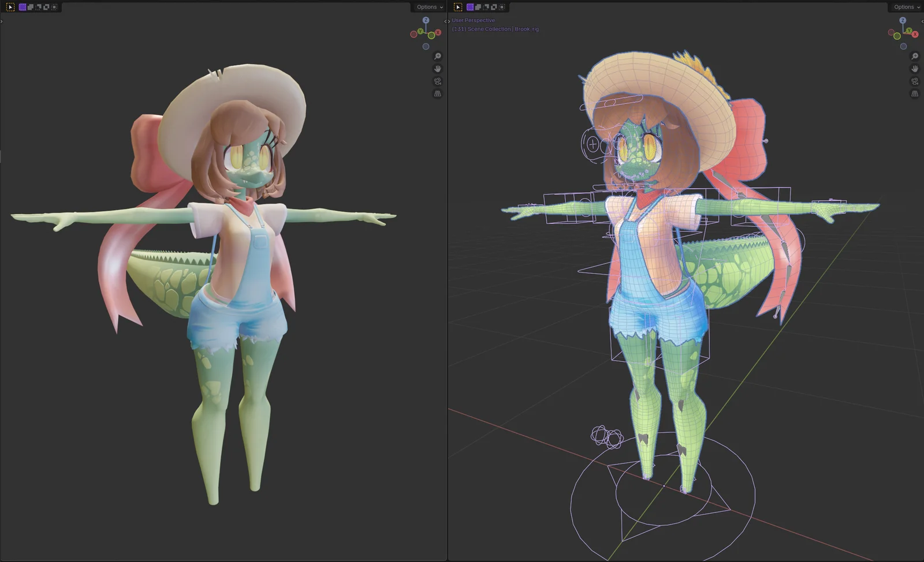The image size is (924, 562).
Task: Click the Y axis on the right navigation gizmo
Action: (909, 31)
